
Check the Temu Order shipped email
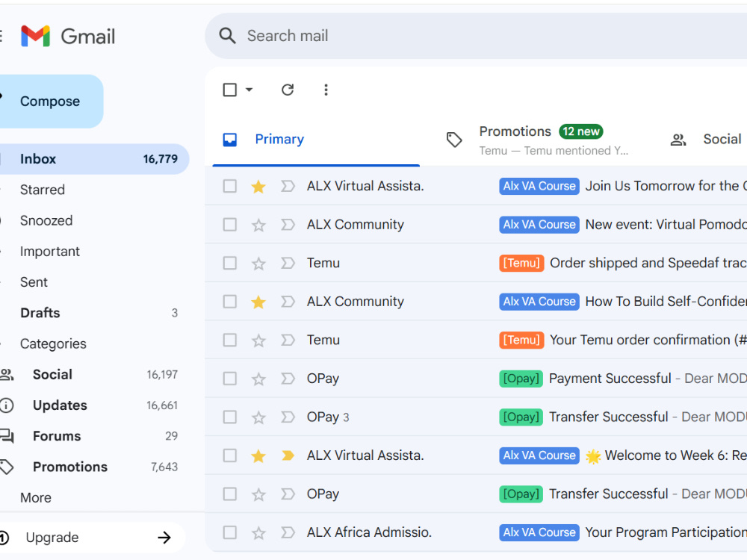point(229,264)
